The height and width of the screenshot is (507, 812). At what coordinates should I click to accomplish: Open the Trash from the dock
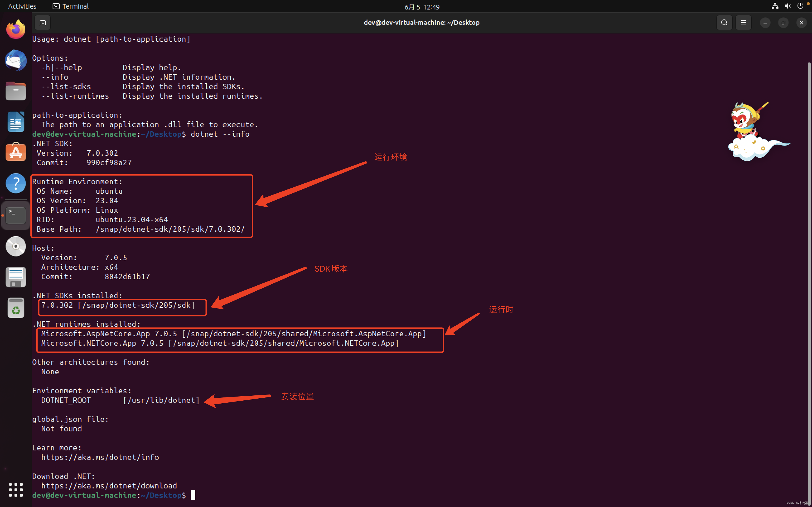[15, 308]
